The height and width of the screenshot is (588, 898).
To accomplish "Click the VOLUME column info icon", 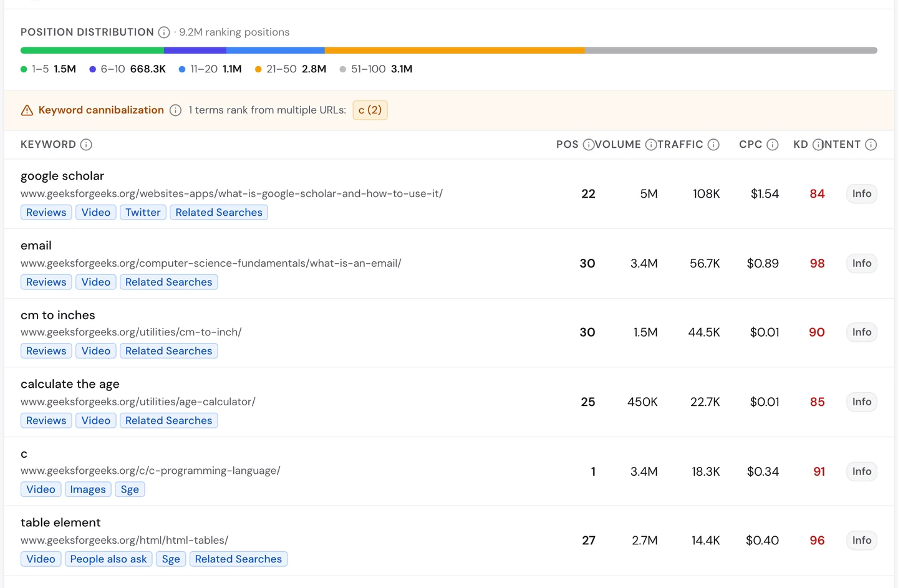I will (x=650, y=145).
